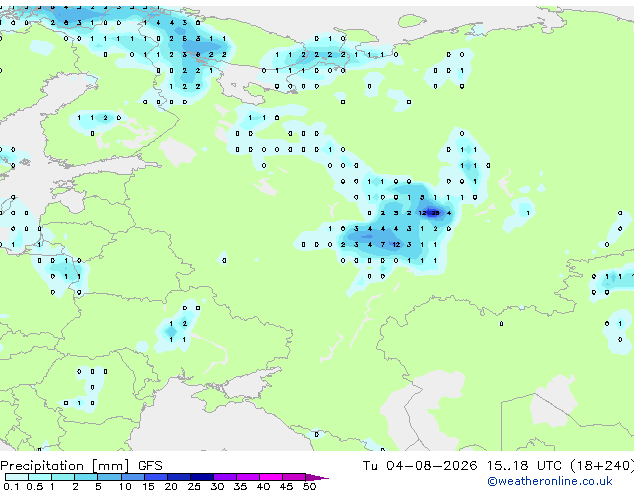Select the legend swatch between 30 and 35
The width and height of the screenshot is (634, 490).
pyautogui.click(x=225, y=477)
